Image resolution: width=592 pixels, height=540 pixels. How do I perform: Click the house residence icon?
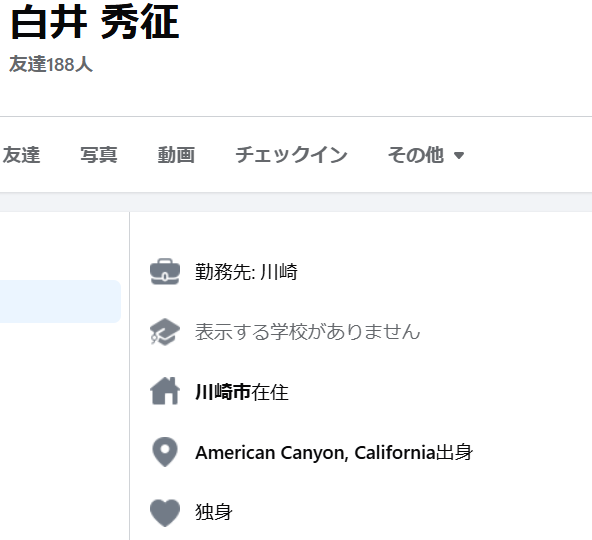165,391
